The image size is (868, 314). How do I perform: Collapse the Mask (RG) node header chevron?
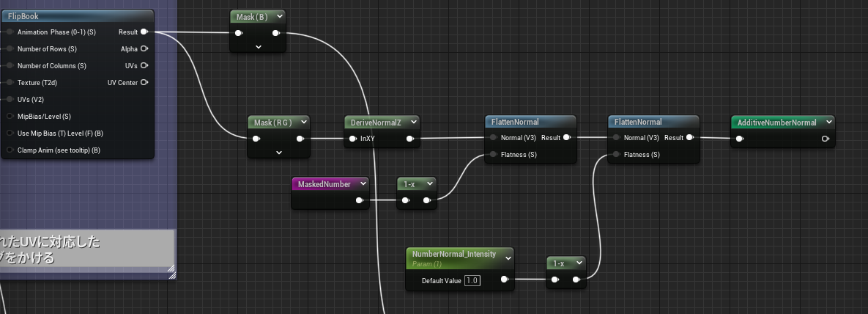pos(303,122)
